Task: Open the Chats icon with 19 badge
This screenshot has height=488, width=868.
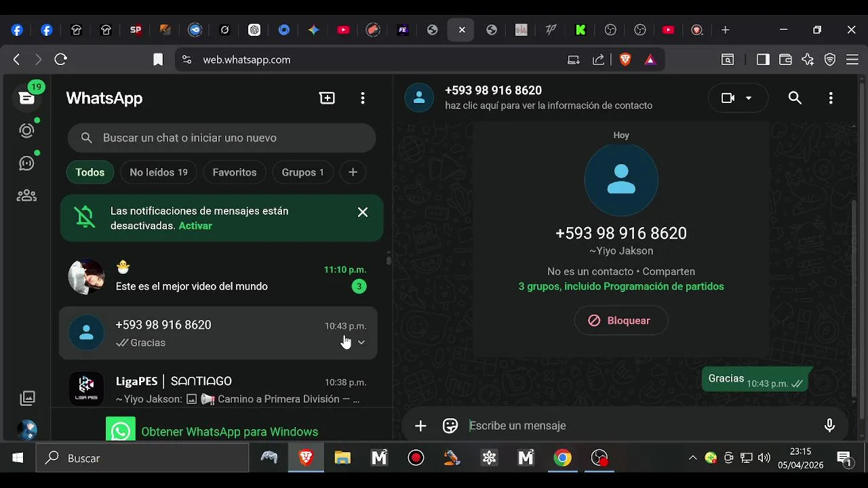Action: (27, 98)
